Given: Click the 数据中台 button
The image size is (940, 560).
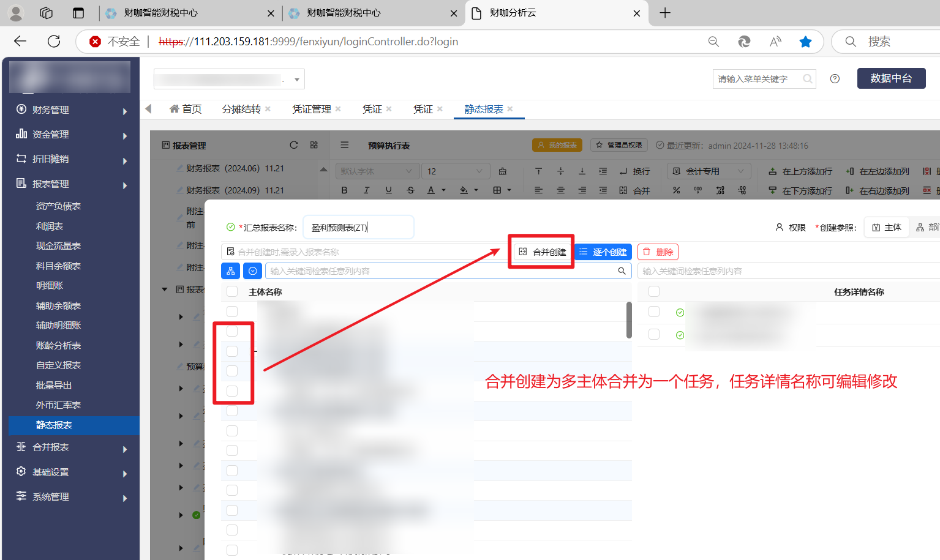Looking at the screenshot, I should (x=891, y=78).
